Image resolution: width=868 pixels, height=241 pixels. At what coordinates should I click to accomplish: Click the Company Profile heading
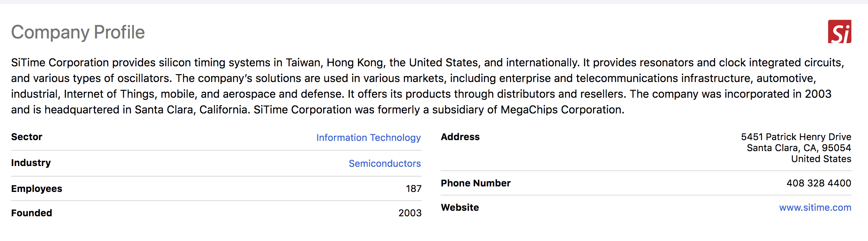point(78,32)
